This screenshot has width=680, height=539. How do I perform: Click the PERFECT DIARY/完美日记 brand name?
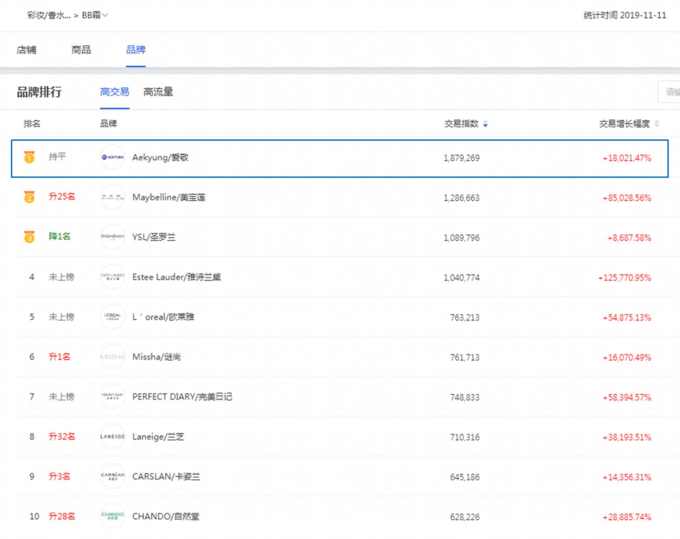182,397
